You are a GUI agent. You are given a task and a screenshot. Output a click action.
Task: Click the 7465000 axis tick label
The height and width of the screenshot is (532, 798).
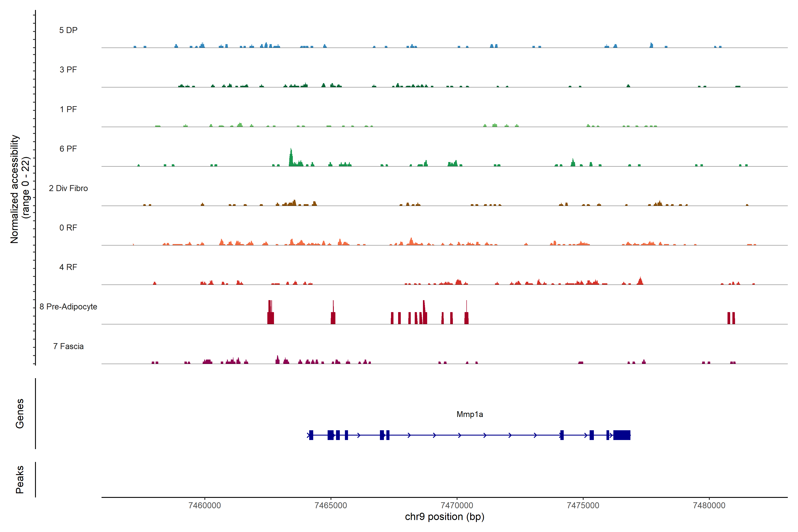331,505
